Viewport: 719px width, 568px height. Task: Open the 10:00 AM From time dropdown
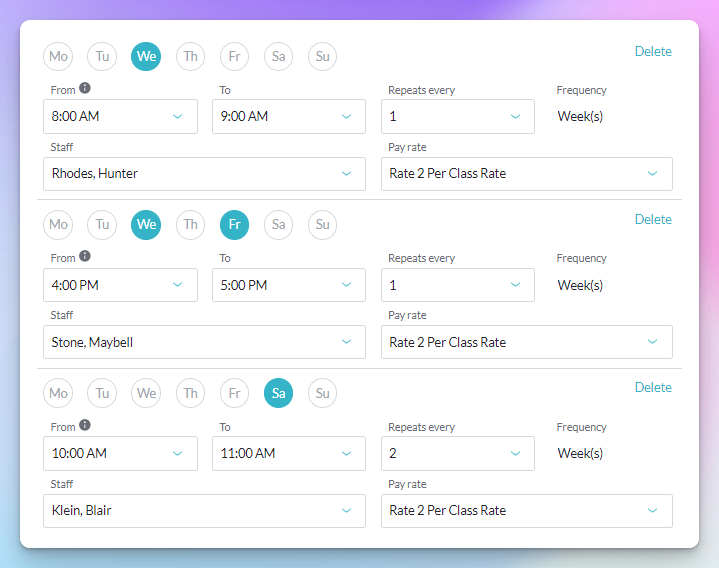tap(121, 453)
